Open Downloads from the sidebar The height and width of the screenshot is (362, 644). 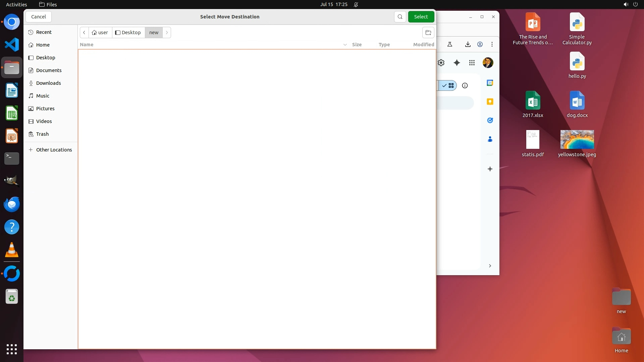pos(48,83)
